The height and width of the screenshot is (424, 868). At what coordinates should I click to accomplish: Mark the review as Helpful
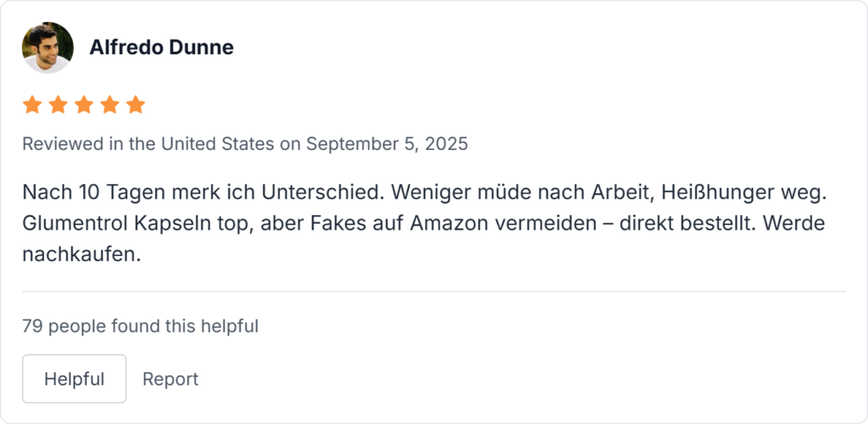click(74, 379)
